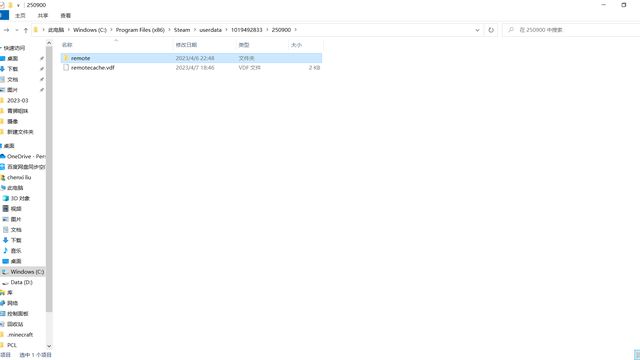
Task: Expand chevron after 1019492833 breadcrumb
Action: 267,30
